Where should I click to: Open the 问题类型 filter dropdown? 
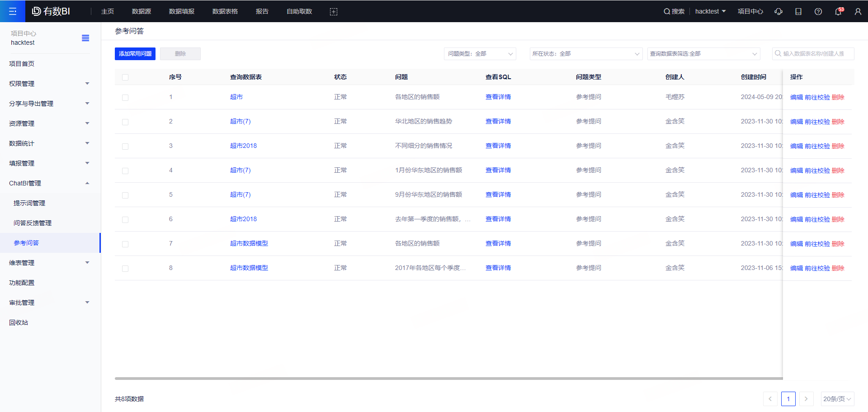[x=480, y=54]
